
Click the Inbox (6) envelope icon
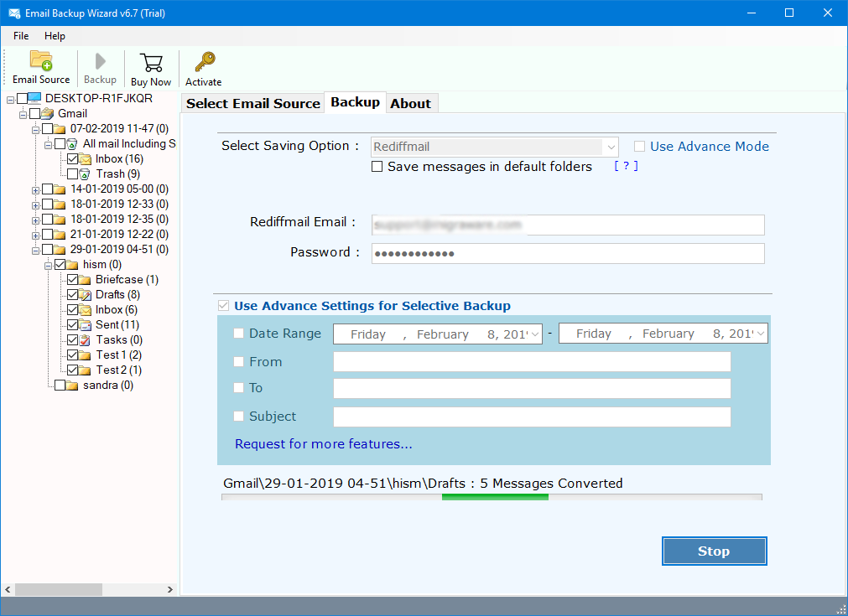pyautogui.click(x=85, y=310)
